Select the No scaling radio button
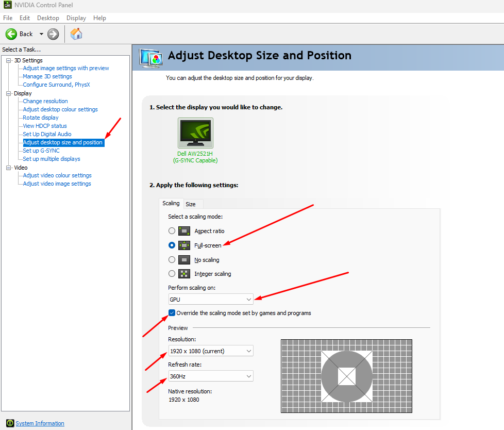 (x=172, y=259)
